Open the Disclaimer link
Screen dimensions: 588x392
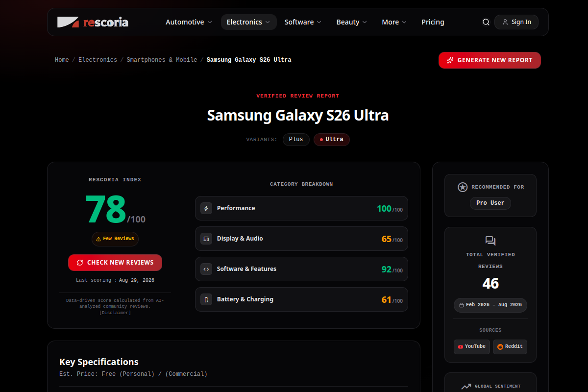coord(115,313)
